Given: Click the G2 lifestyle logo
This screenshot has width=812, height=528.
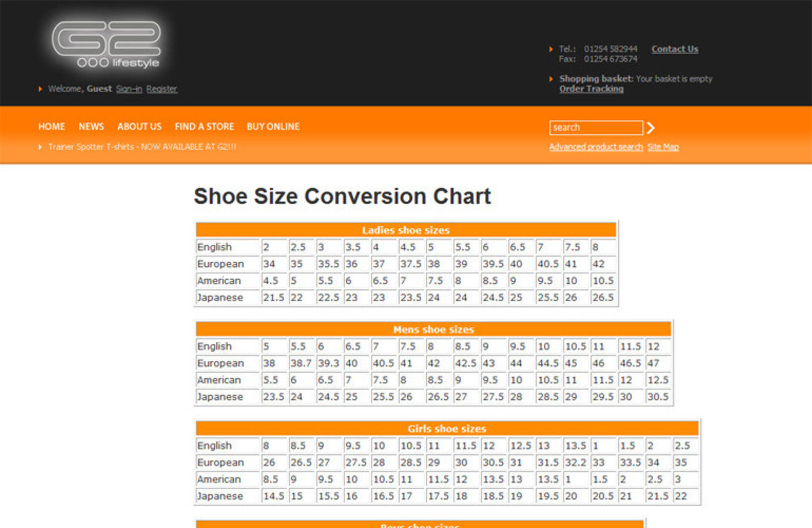Looking at the screenshot, I should [106, 45].
